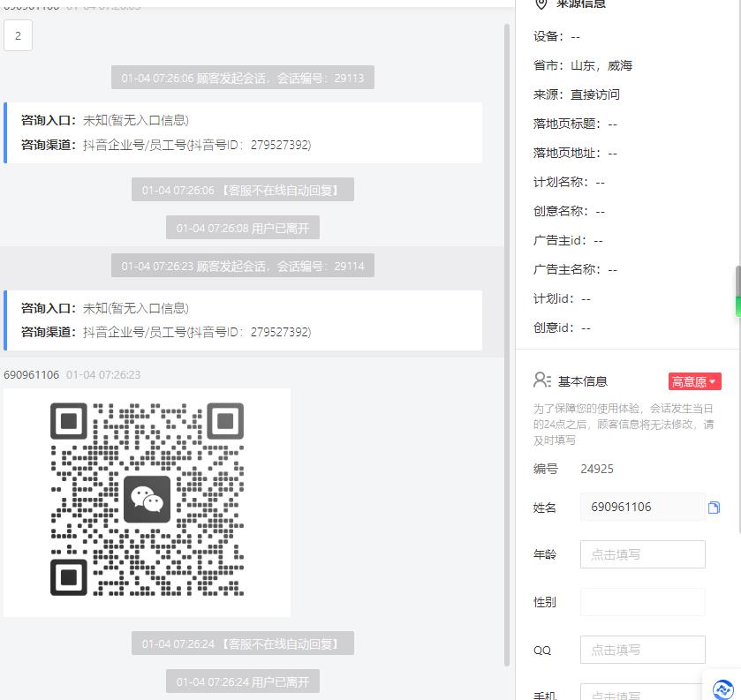Open the QR code image message

(147, 502)
